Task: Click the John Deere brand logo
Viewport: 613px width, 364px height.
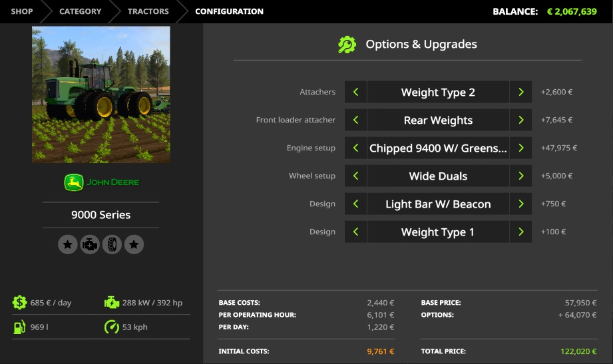Action: 101,182
